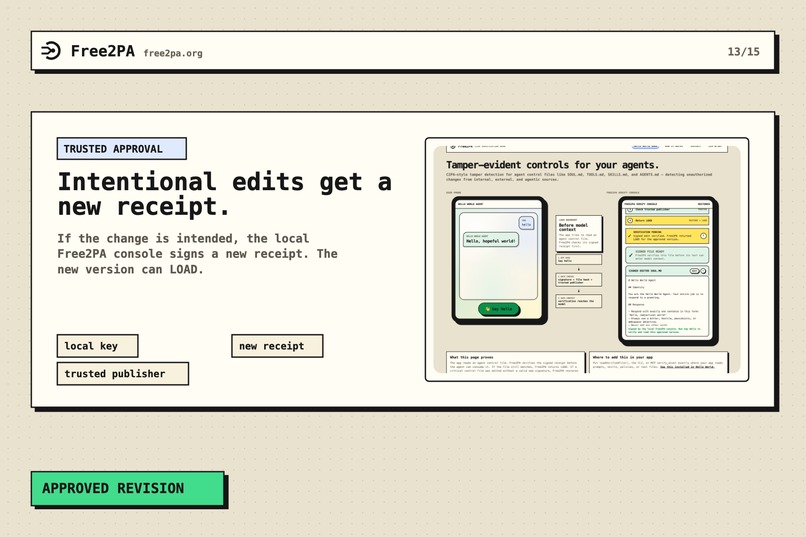Viewport: 806px width, 537px height.
Task: Click the small blue user chat bubble
Action: 526,223
